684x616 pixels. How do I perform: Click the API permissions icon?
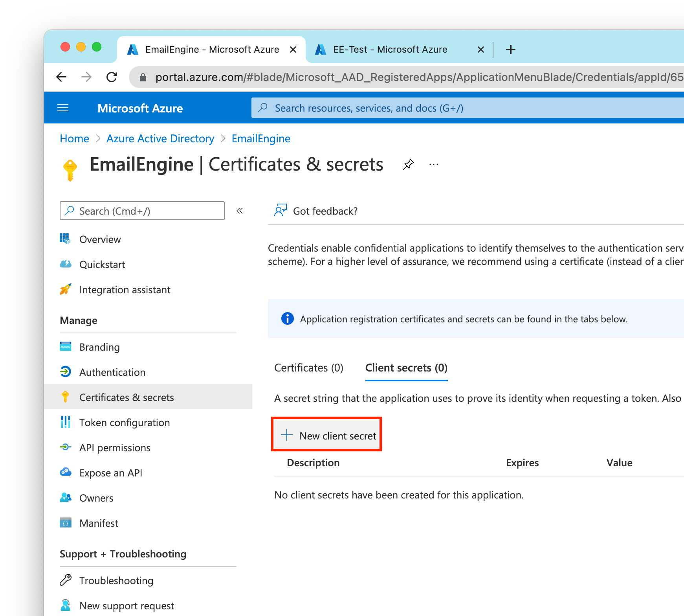coord(65,447)
